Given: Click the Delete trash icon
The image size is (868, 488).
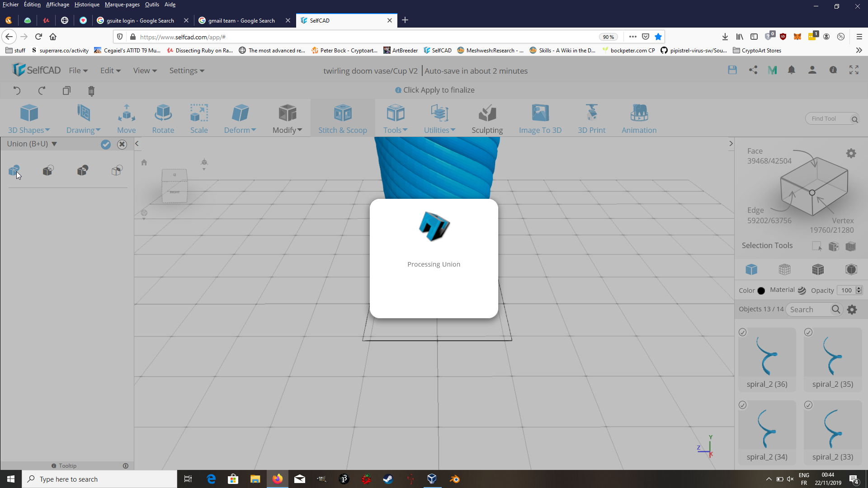Looking at the screenshot, I should coord(91,91).
